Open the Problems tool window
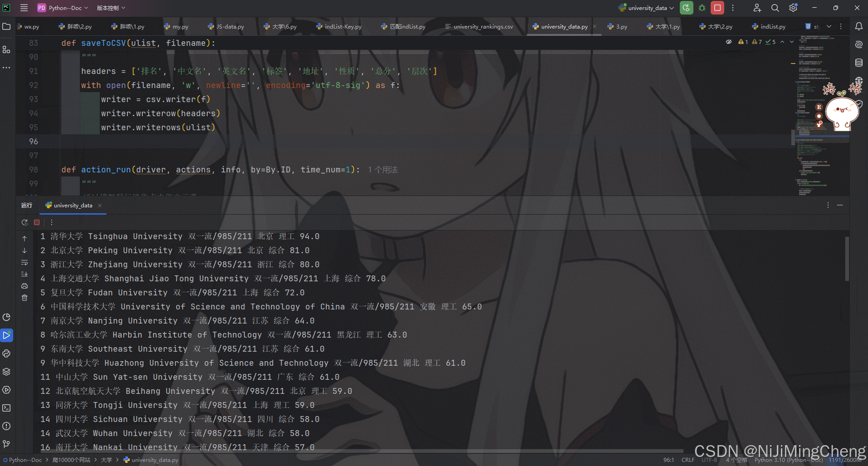 tap(6, 426)
